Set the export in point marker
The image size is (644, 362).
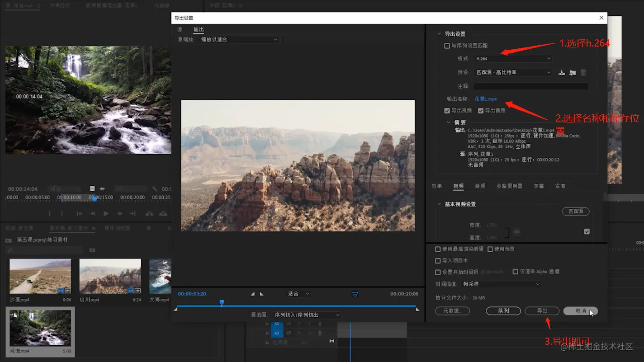[253, 294]
